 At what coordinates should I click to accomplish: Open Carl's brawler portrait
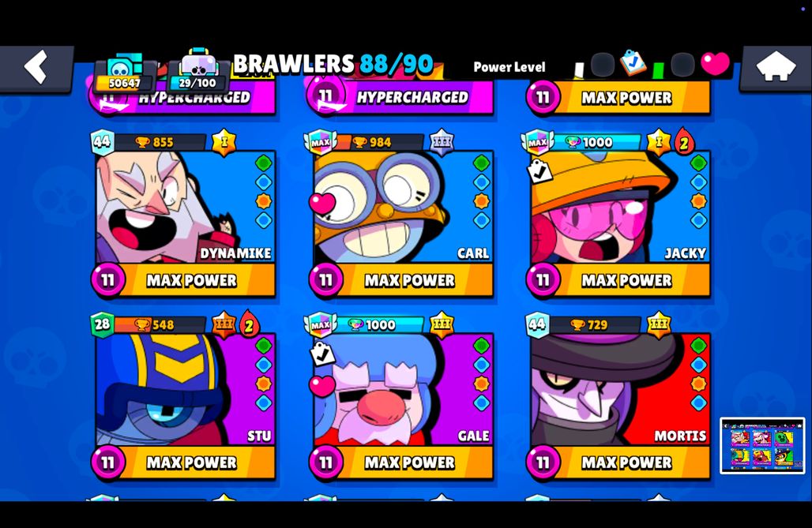pyautogui.click(x=404, y=207)
